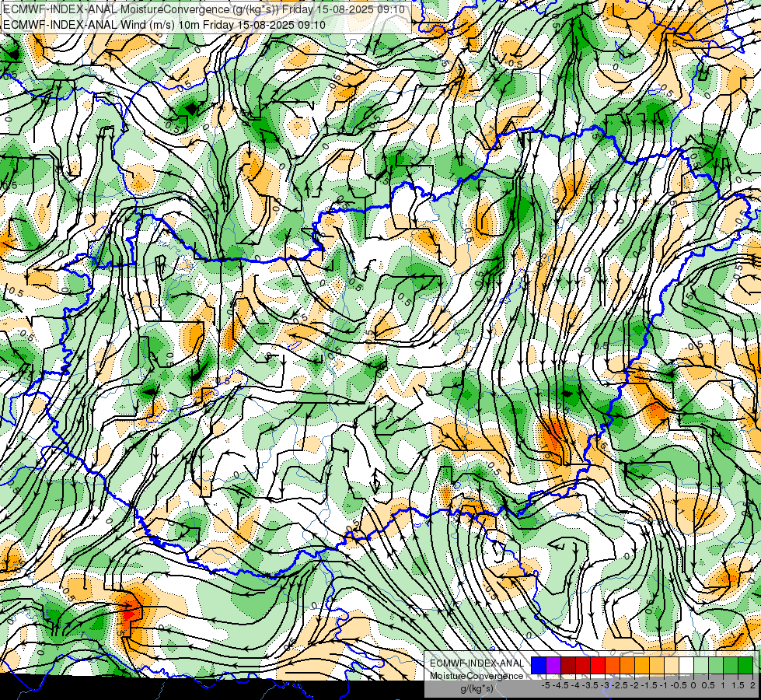Viewport: 761px width, 700px height.
Task: Click the '-1' legend scale value
Action: tap(664, 685)
